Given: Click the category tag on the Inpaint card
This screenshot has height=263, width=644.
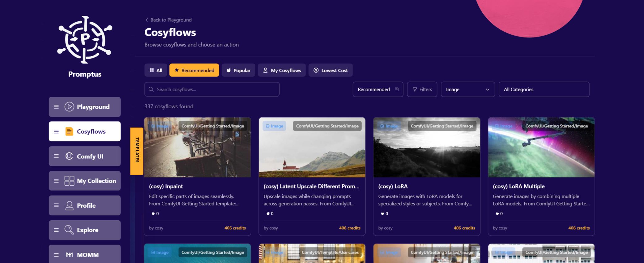Looking at the screenshot, I should click(213, 126).
